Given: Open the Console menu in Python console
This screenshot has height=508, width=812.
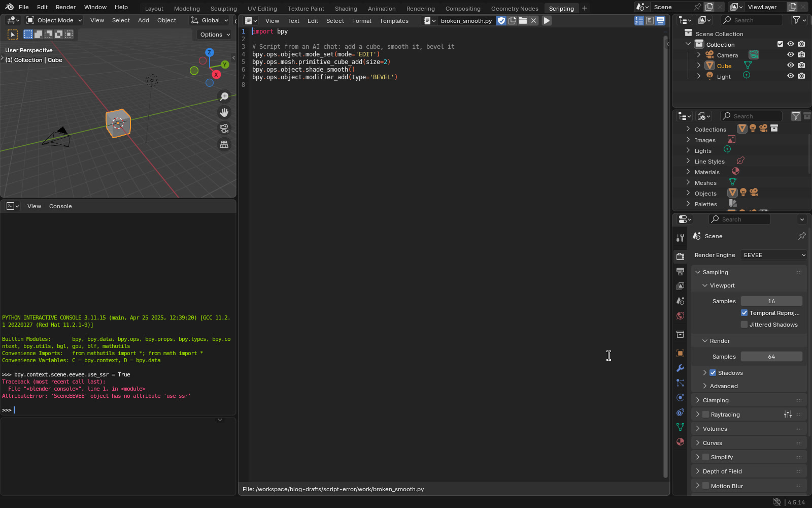Looking at the screenshot, I should 60,206.
